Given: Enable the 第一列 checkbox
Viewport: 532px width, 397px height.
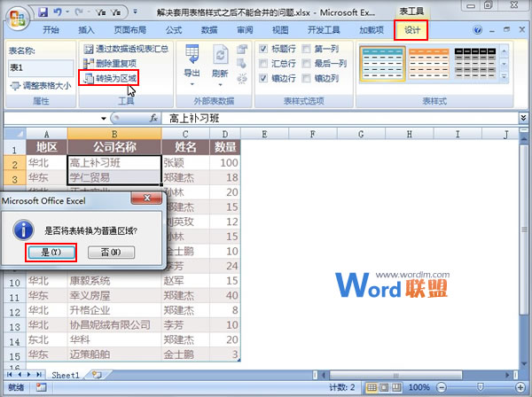Looking at the screenshot, I should 306,49.
